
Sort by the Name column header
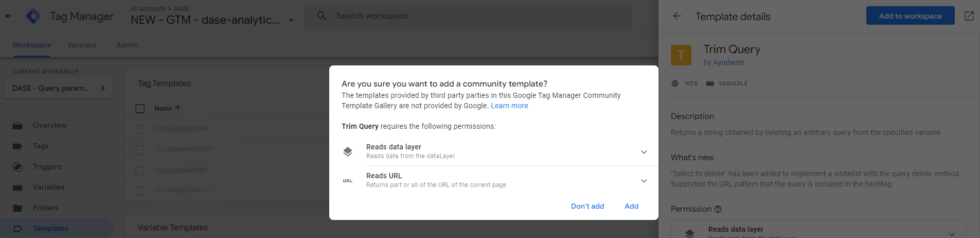tap(163, 109)
